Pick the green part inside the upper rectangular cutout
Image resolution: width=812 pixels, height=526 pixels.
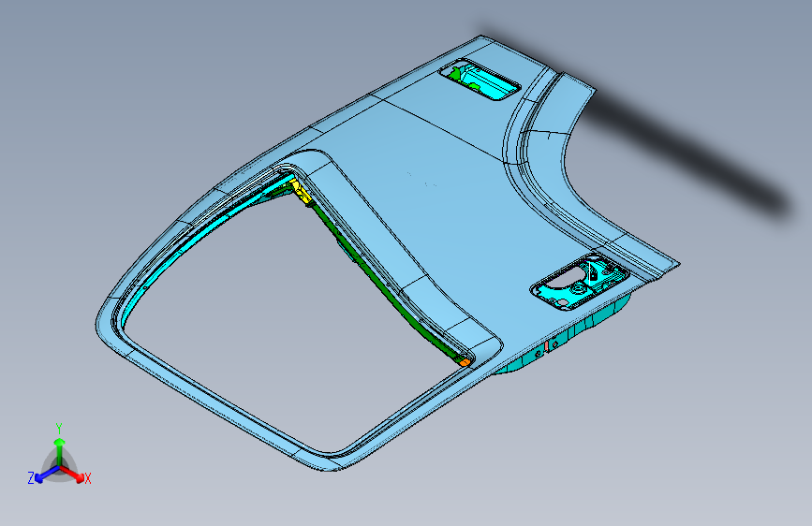click(x=458, y=74)
